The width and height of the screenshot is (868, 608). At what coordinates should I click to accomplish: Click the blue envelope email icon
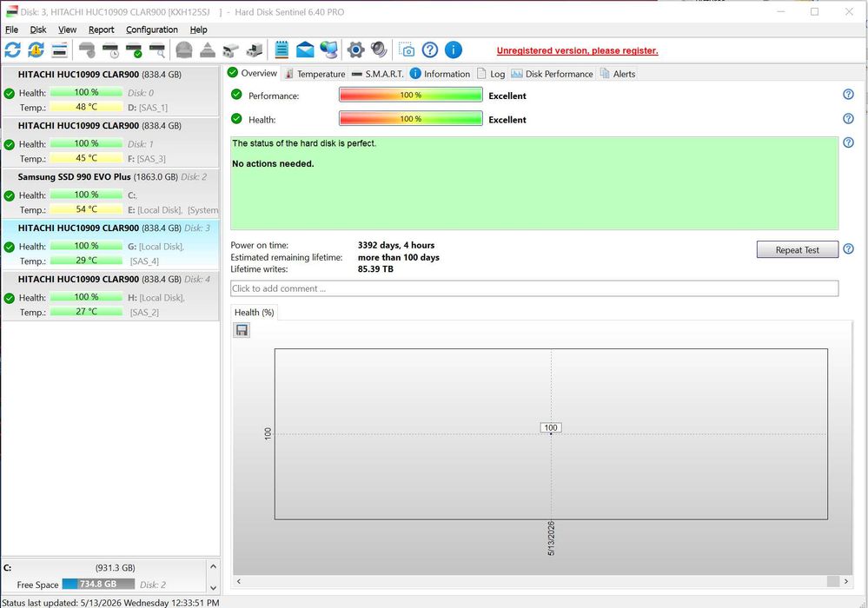click(x=305, y=50)
